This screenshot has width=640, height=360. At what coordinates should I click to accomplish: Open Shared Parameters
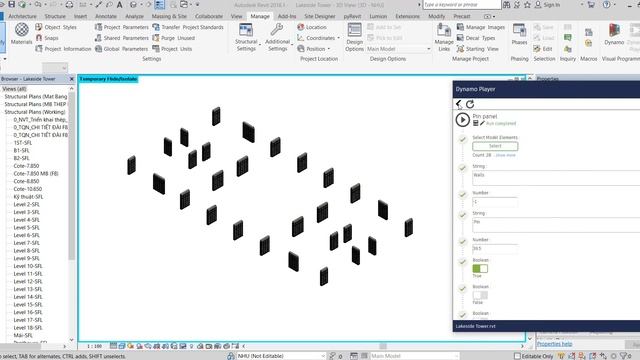[x=121, y=38]
